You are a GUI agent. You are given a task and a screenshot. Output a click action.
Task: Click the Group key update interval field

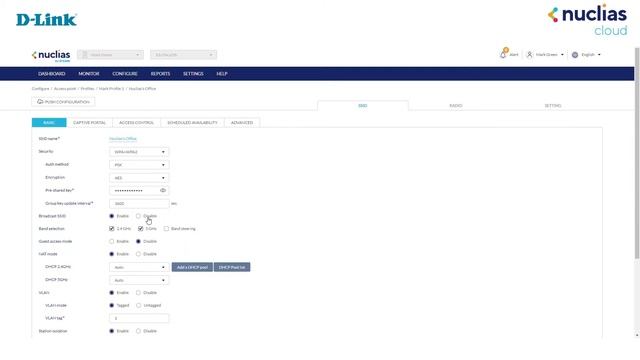pyautogui.click(x=139, y=203)
